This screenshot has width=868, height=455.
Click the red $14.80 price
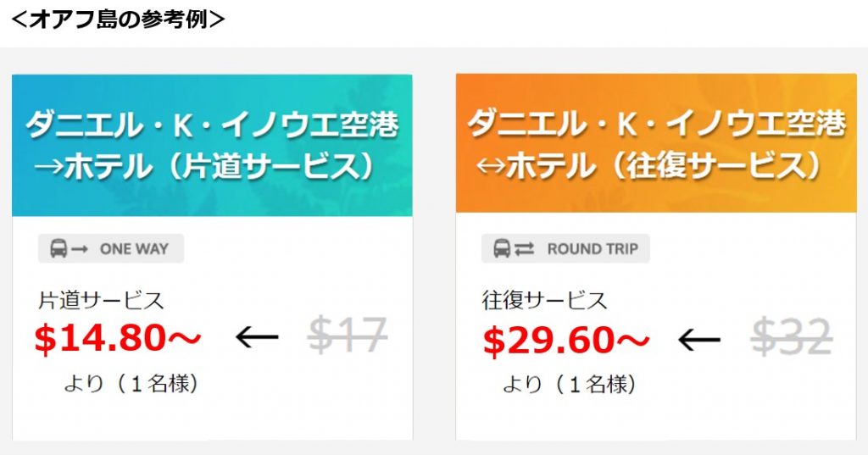(x=118, y=338)
